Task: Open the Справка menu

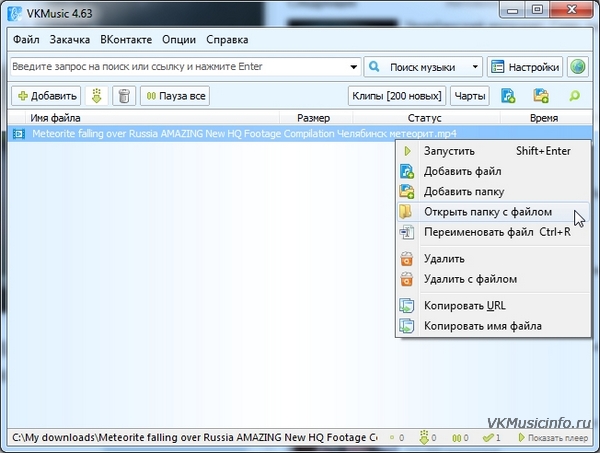Action: click(x=227, y=40)
